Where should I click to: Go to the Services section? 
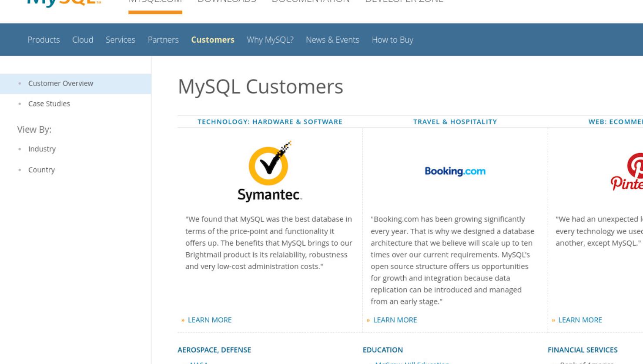point(121,40)
